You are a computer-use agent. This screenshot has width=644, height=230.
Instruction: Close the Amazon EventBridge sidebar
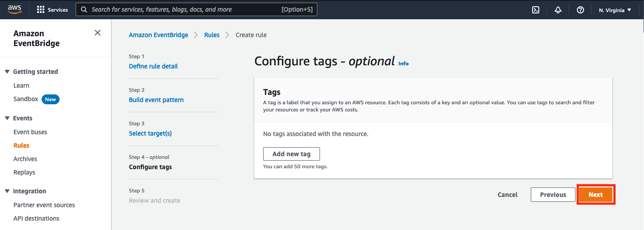pos(98,33)
